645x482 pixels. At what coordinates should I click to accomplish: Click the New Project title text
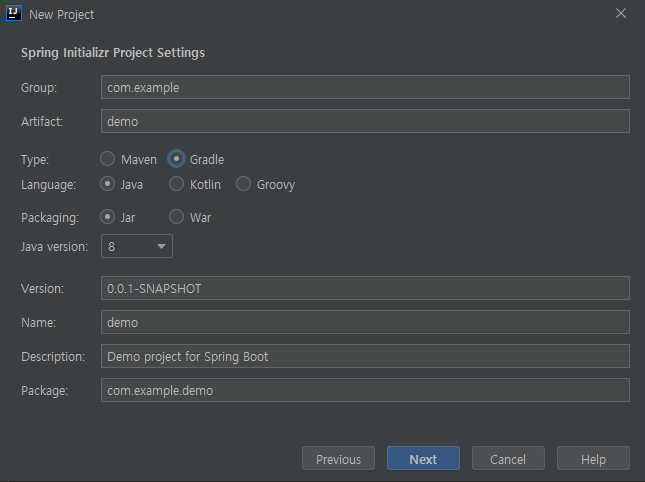(62, 15)
